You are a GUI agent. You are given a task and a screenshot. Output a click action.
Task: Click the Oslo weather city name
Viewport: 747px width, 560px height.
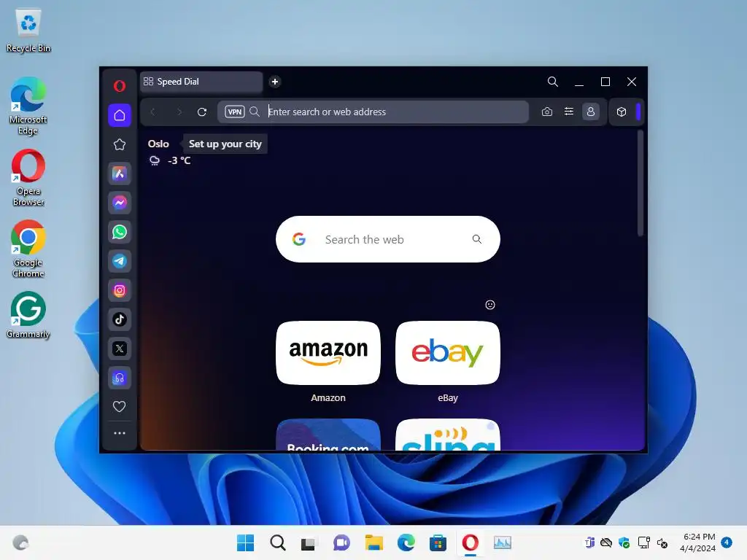coord(158,144)
